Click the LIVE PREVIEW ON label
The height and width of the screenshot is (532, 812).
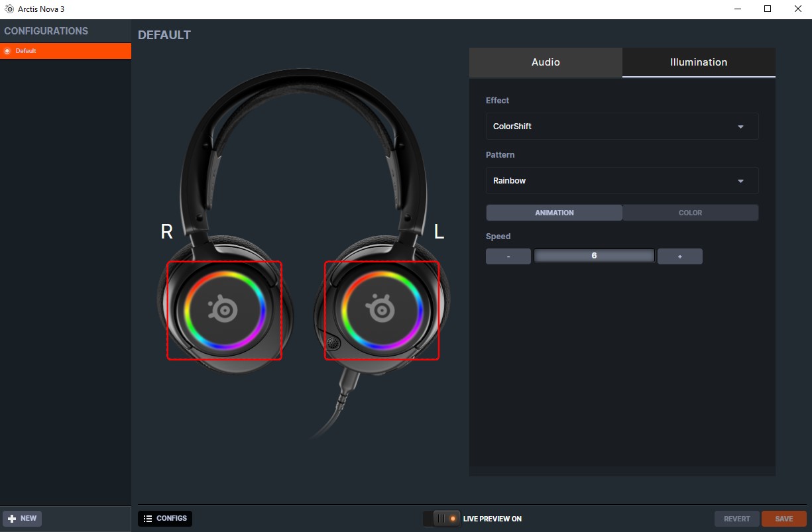coord(493,519)
